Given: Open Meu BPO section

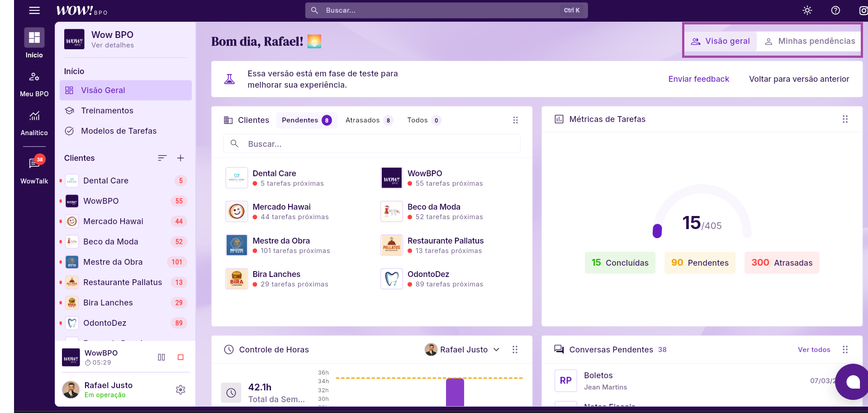Looking at the screenshot, I should click(x=34, y=84).
